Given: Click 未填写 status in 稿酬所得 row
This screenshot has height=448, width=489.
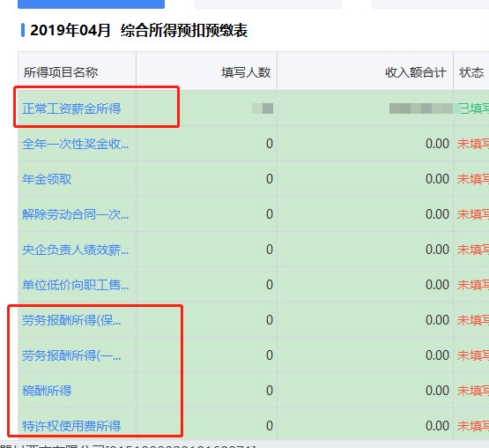Looking at the screenshot, I should click(x=473, y=391).
